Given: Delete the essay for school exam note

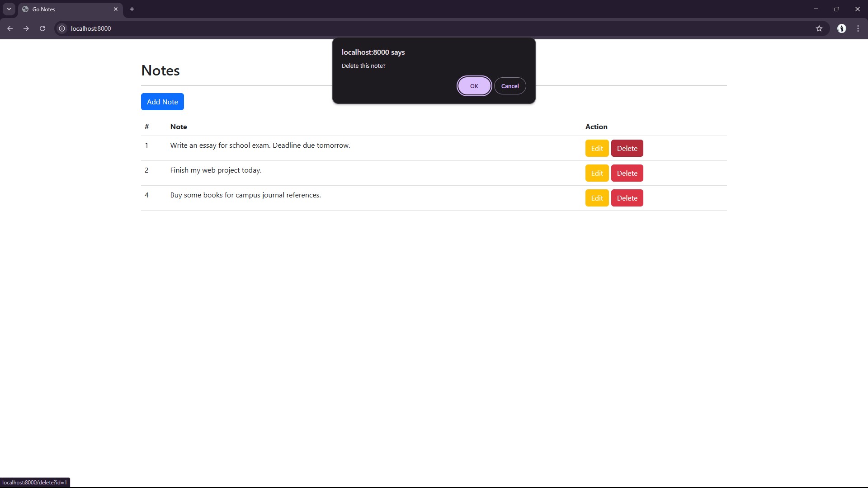Looking at the screenshot, I should coord(627,148).
